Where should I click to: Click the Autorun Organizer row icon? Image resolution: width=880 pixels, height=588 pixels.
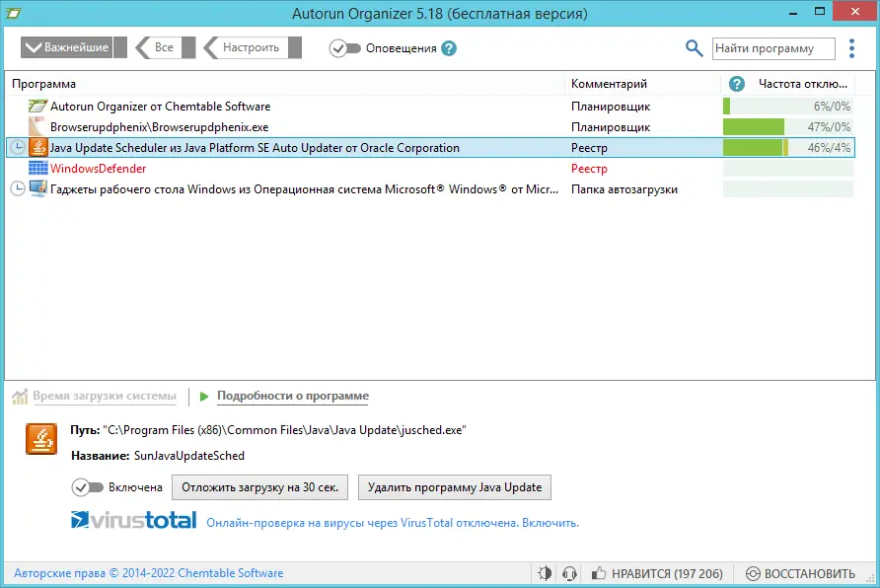click(37, 106)
